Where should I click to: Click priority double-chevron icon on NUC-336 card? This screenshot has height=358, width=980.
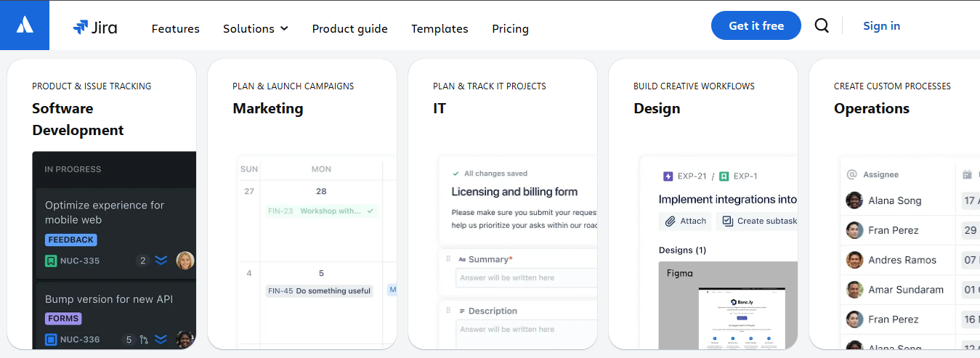(x=161, y=339)
